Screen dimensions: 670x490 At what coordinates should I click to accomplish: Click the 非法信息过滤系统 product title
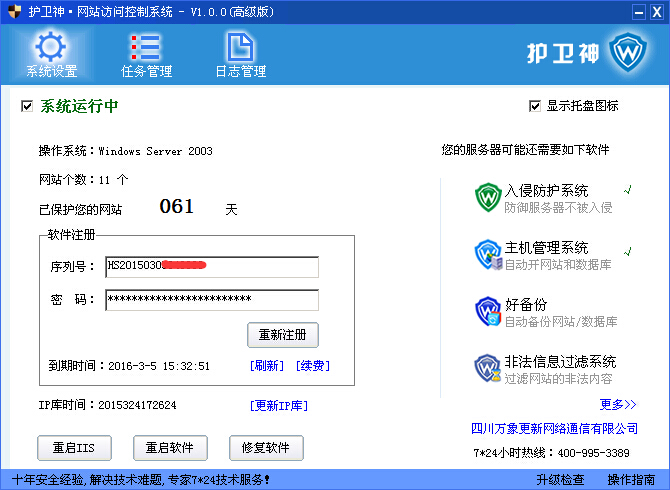[560, 361]
